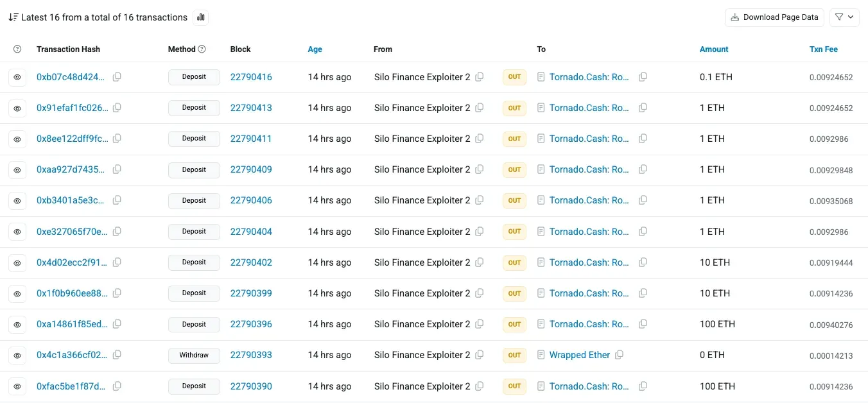This screenshot has height=403, width=868.
Task: Toggle the sort order icon beside Latest 16
Action: coord(13,17)
